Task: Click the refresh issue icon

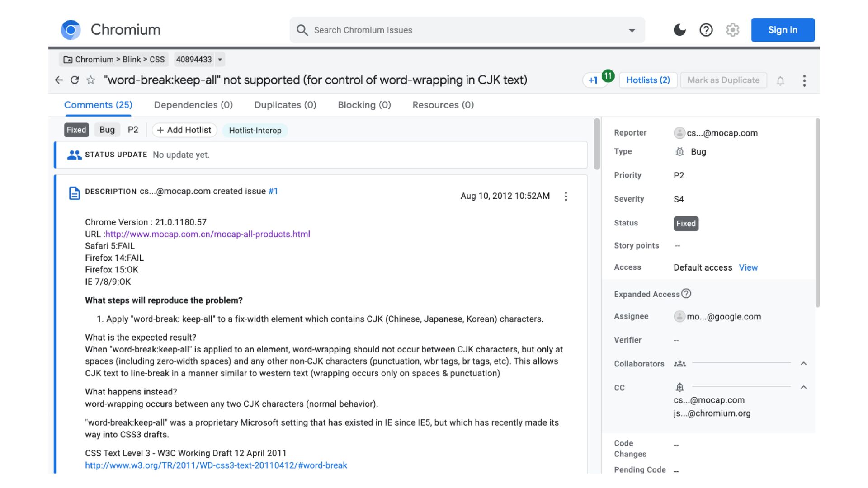Action: (x=75, y=80)
